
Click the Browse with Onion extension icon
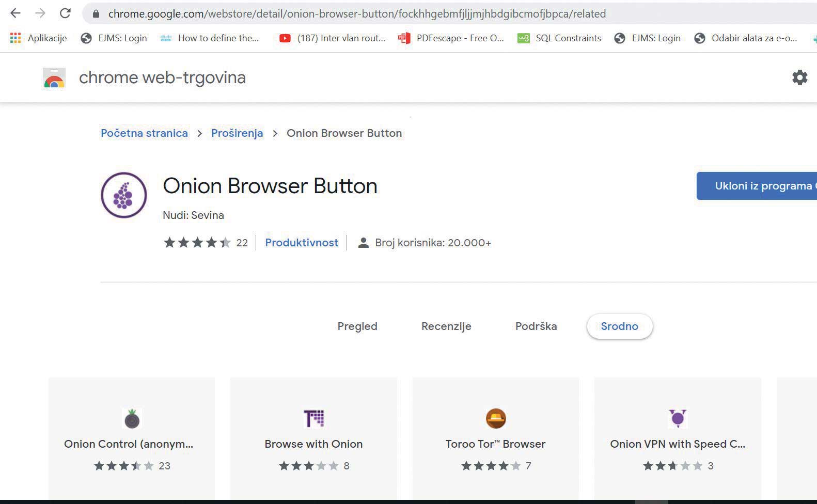pos(314,418)
